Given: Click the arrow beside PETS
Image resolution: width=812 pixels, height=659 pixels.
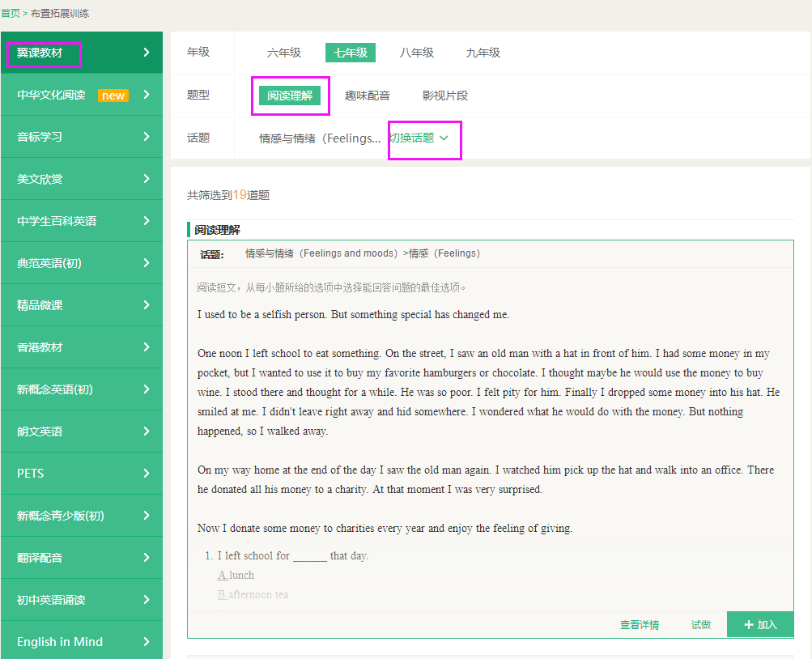Looking at the screenshot, I should pos(147,474).
